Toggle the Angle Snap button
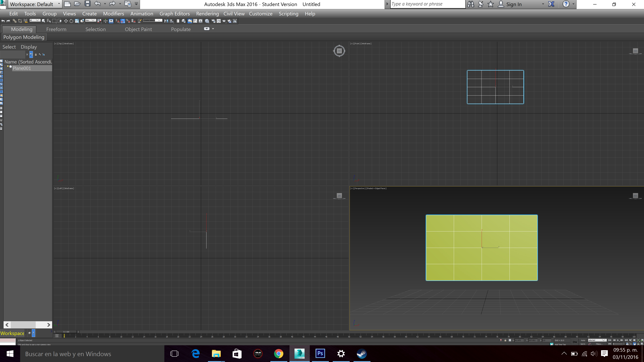 (x=123, y=21)
